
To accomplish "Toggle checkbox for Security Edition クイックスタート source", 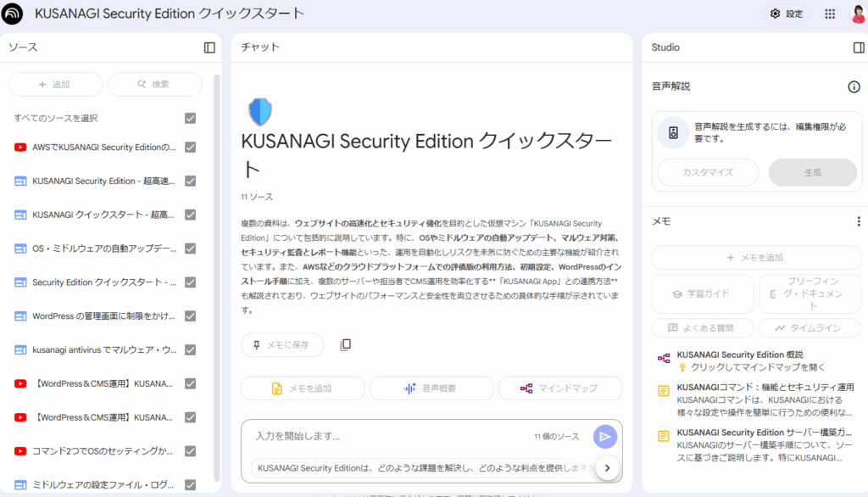I will click(x=191, y=282).
